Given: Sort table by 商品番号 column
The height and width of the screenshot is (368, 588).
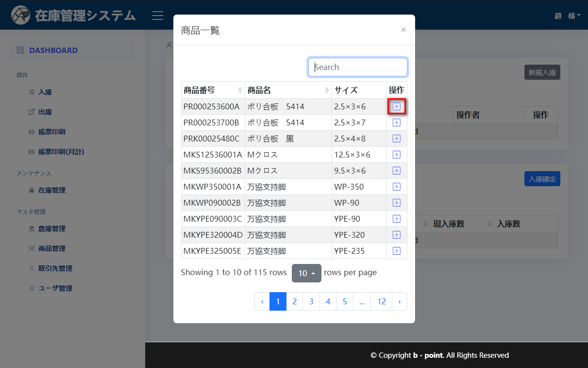Looking at the screenshot, I should pyautogui.click(x=213, y=90).
